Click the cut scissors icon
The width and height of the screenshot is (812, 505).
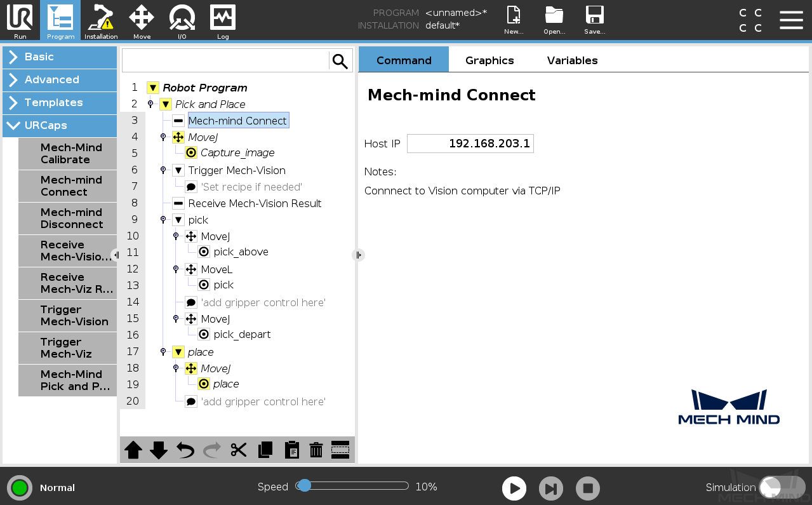coord(239,450)
